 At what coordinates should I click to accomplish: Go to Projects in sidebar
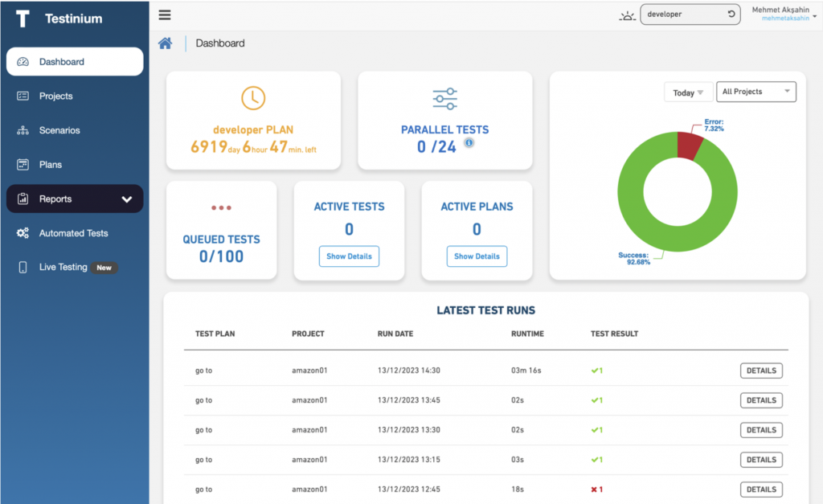(x=55, y=96)
